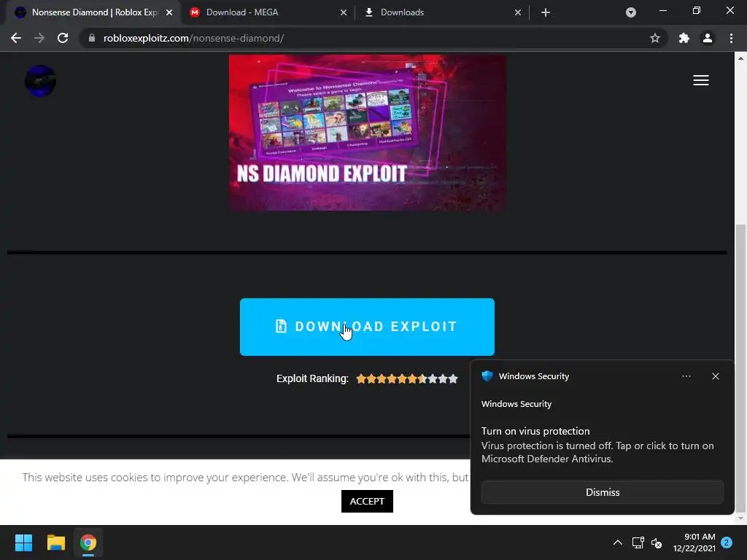Image resolution: width=747 pixels, height=560 pixels.
Task: Open the Chrome extensions puzzle icon
Action: click(x=684, y=38)
